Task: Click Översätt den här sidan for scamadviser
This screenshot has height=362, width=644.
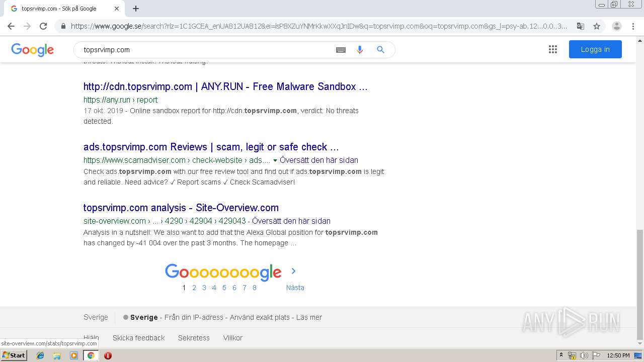Action: coord(319,160)
